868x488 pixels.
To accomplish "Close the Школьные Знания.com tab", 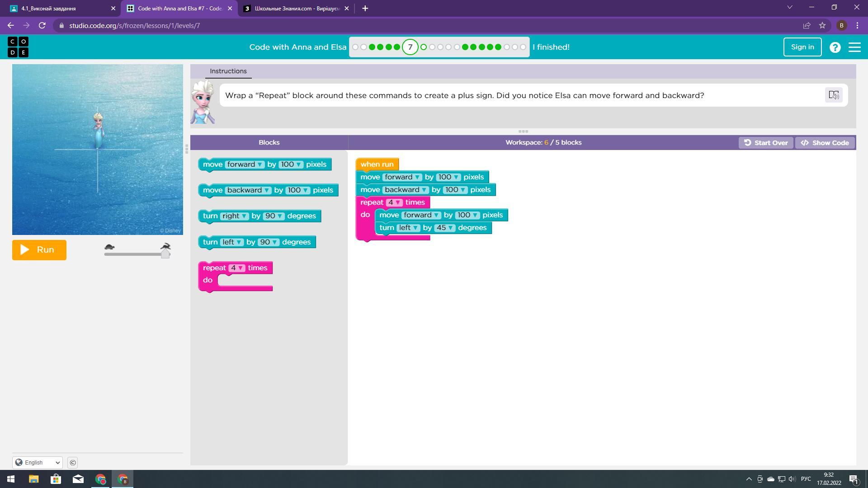I will tap(346, 8).
